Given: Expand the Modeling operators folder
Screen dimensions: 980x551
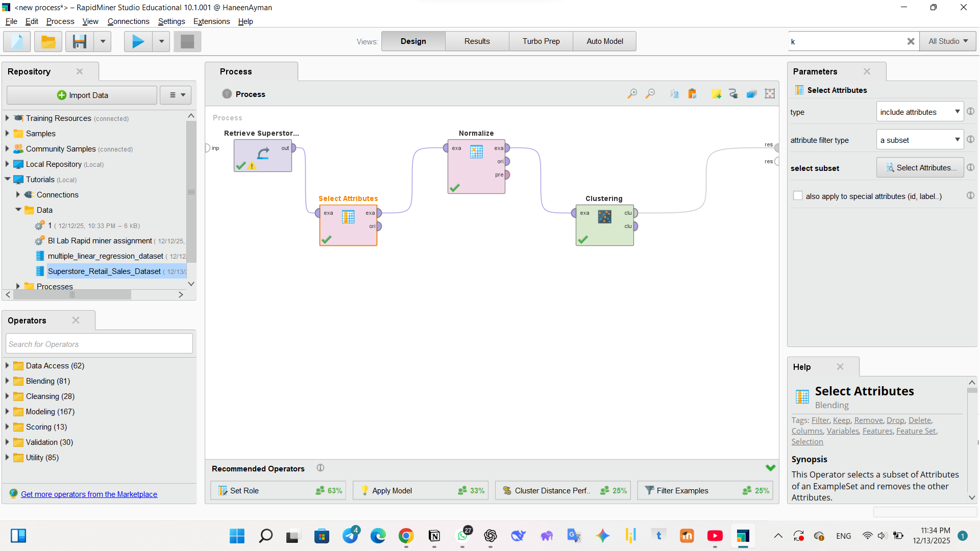Looking at the screenshot, I should tap(7, 411).
